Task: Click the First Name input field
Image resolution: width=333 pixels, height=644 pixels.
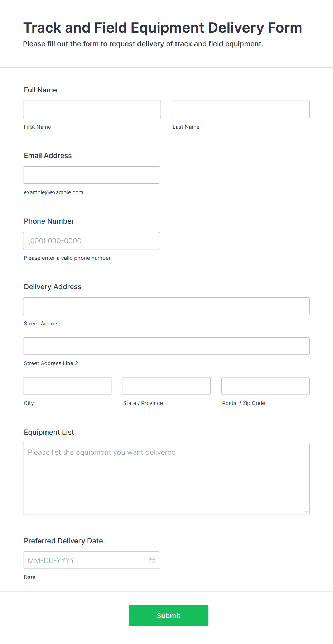Action: pos(92,109)
